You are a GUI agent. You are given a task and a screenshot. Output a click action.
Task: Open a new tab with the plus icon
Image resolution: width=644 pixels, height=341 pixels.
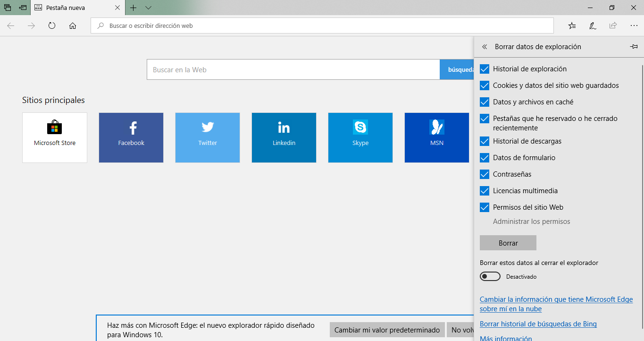point(134,8)
